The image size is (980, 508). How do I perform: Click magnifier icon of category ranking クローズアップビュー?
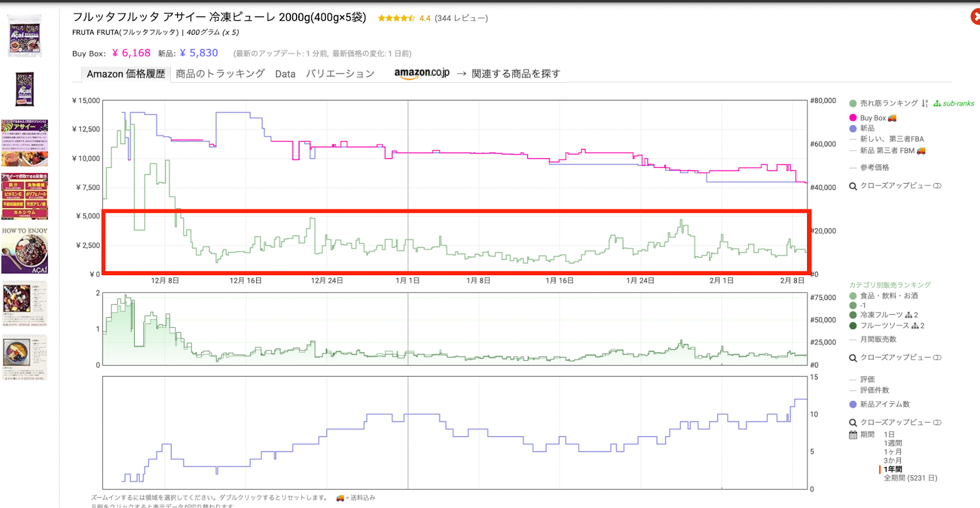[x=853, y=358]
